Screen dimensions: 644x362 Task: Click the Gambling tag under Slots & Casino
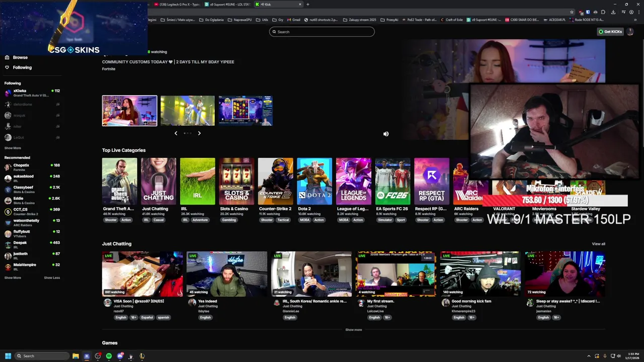229,220
